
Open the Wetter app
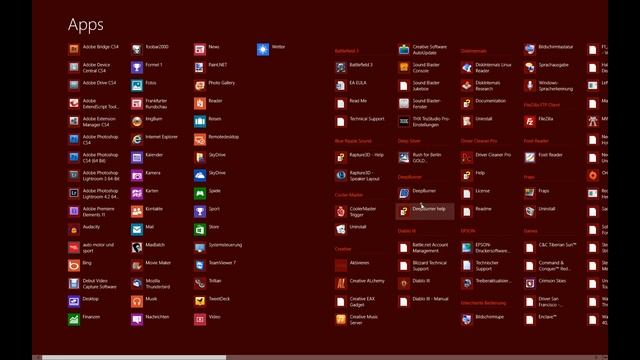(x=272, y=49)
